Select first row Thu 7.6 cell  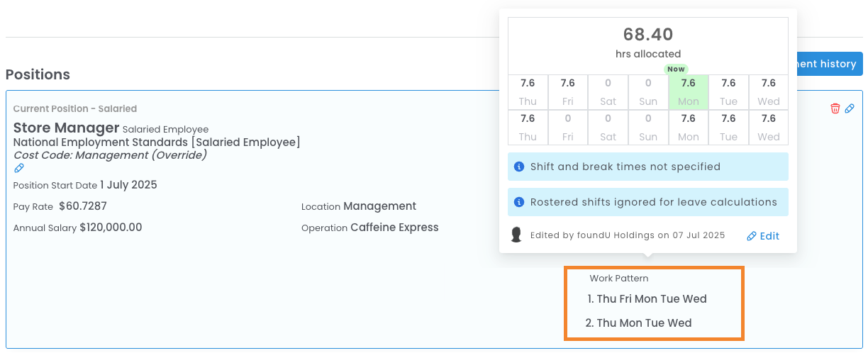click(x=528, y=92)
